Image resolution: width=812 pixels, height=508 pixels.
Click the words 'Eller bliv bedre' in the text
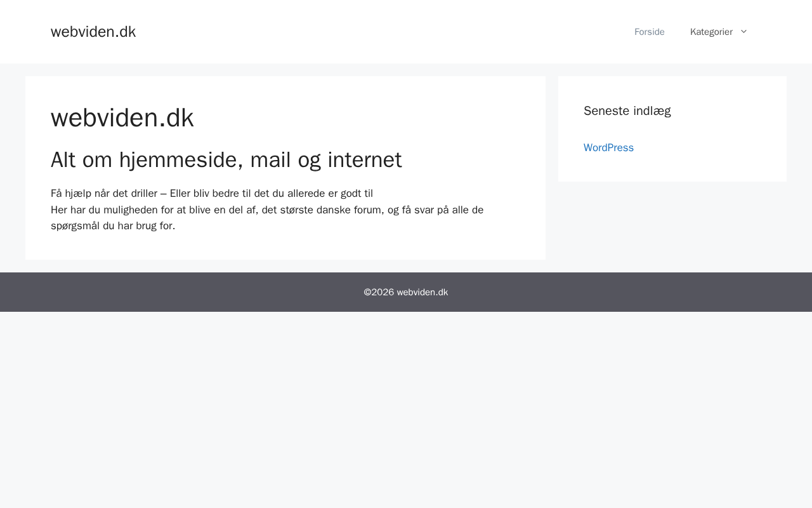(204, 194)
